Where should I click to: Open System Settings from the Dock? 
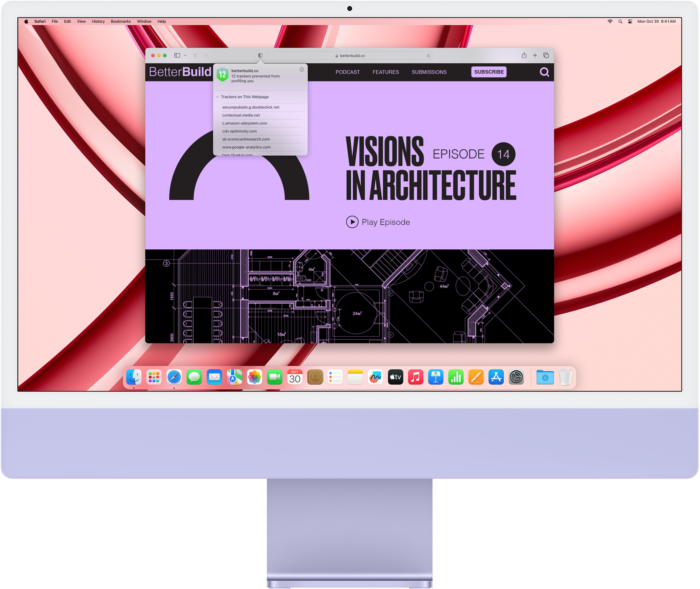(x=516, y=377)
